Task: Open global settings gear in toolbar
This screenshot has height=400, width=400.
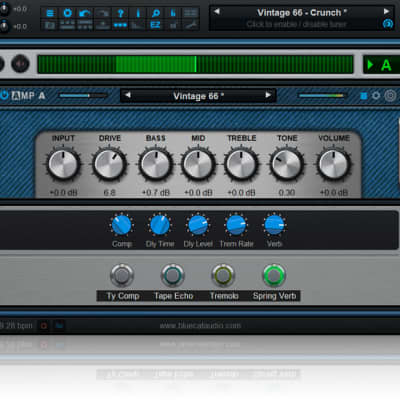Action: coord(68,13)
